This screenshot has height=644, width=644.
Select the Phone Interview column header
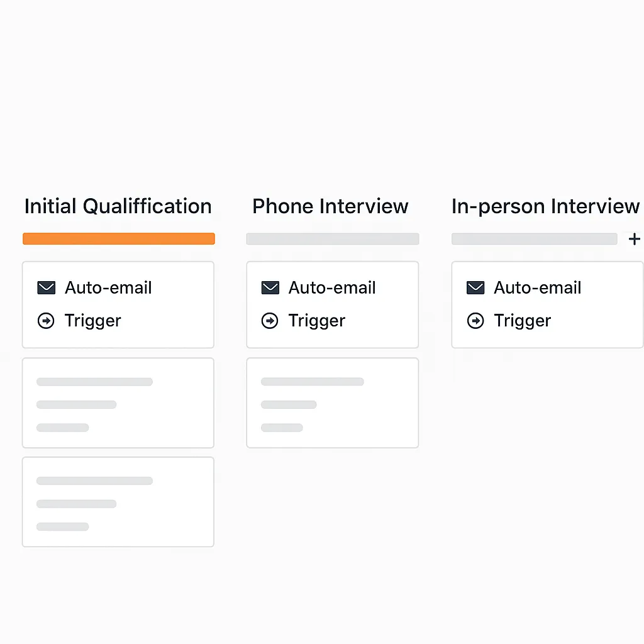(x=330, y=206)
